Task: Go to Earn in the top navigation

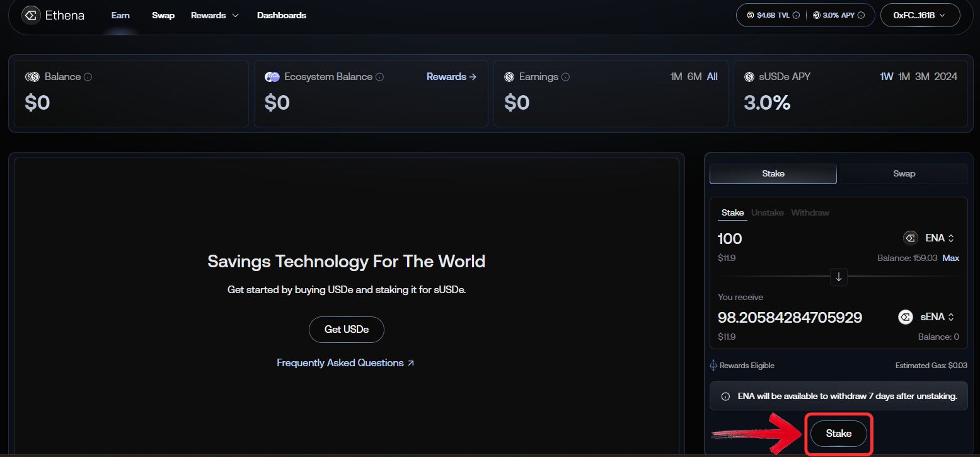Action: pyautogui.click(x=120, y=15)
